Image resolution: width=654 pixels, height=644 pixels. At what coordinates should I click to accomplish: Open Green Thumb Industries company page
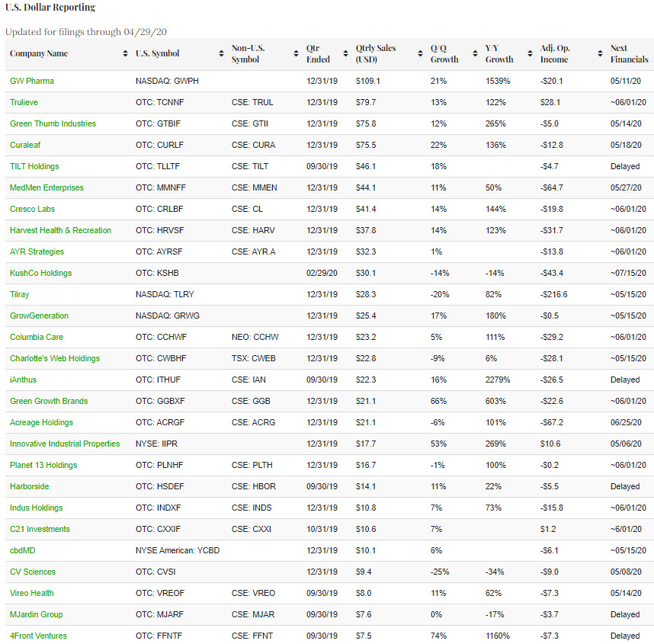[53, 123]
